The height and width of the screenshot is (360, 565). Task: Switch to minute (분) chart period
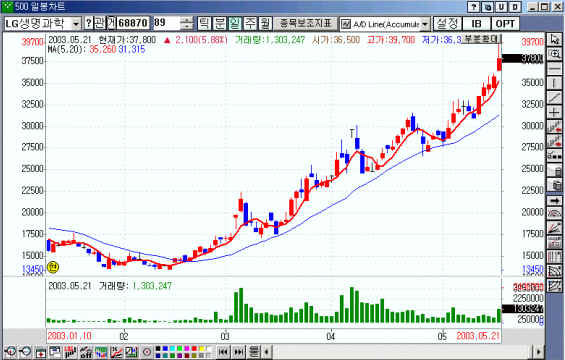coord(219,23)
